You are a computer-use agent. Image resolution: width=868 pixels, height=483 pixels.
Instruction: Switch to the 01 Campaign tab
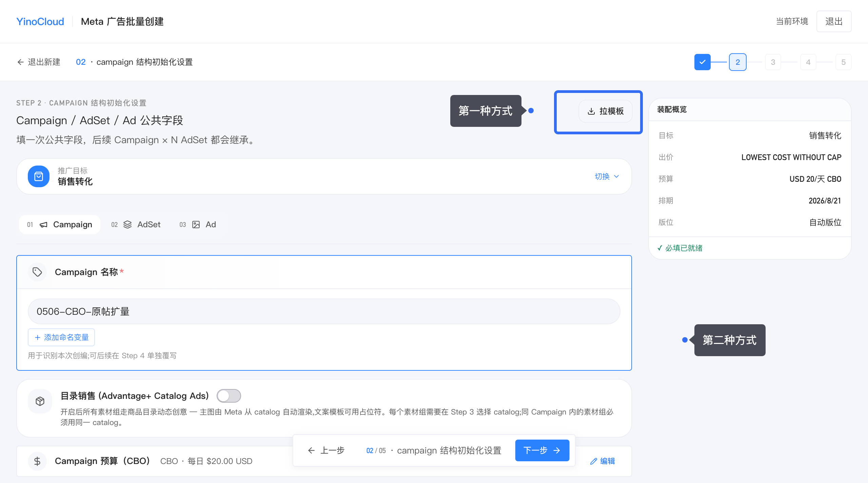[60, 225]
